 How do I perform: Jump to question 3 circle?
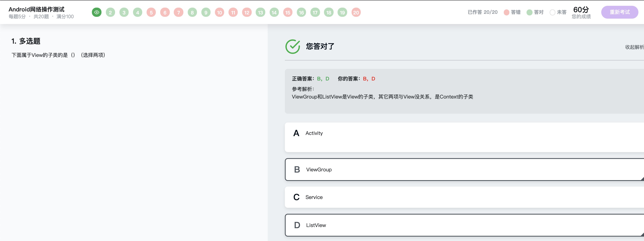click(x=124, y=12)
